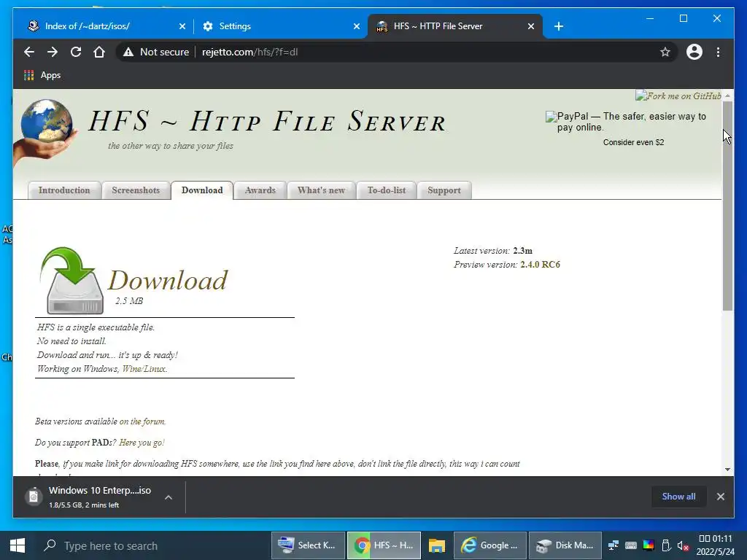Screen dimensions: 747x560
Task: Click the PayPal donate image
Action: [627, 122]
